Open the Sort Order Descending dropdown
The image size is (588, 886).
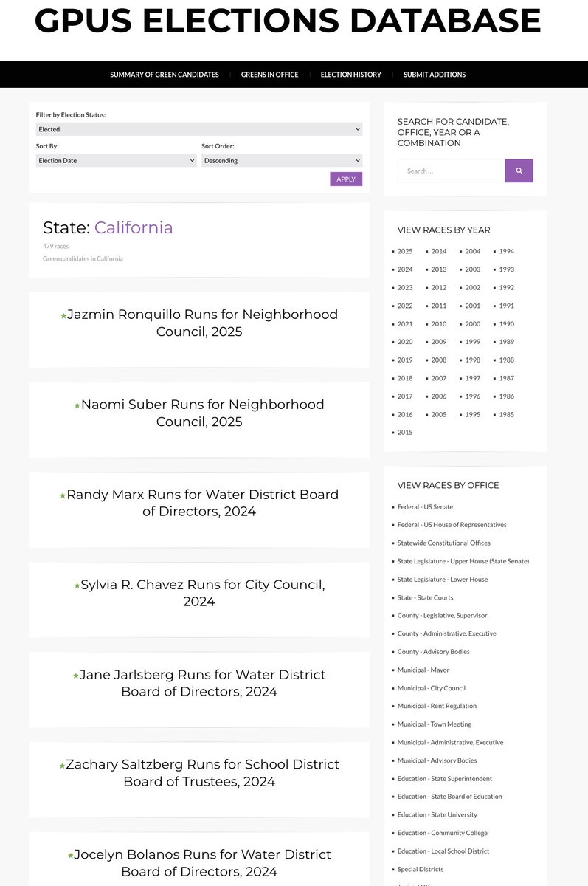tap(282, 160)
